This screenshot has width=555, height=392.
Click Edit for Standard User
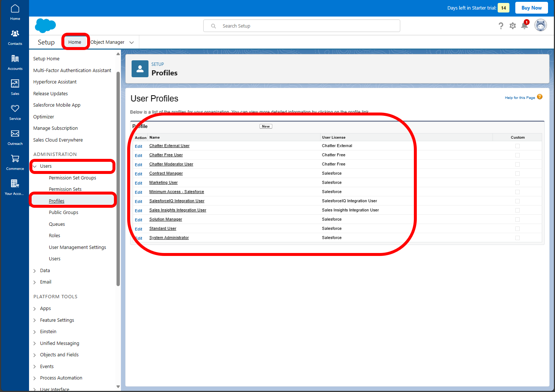[139, 229]
